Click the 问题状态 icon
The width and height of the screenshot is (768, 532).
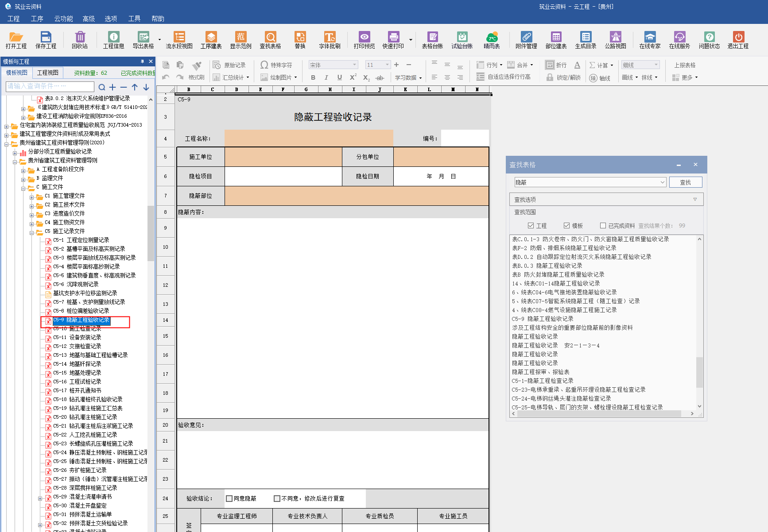coord(709,40)
